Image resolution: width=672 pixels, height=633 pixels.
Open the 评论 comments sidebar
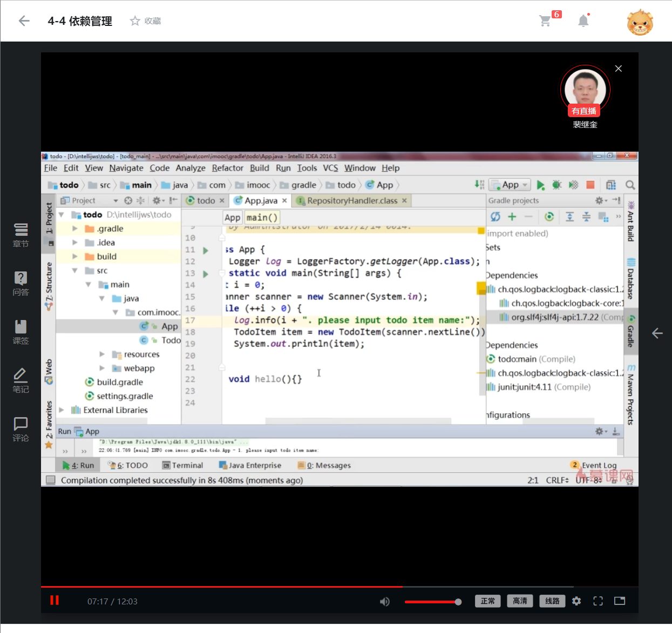coord(21,429)
